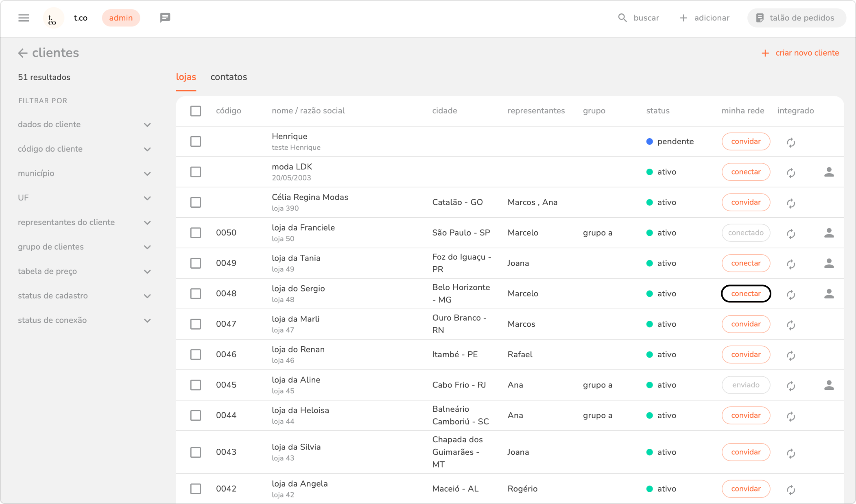Screen dimensions: 856x504
Task: Expand the tabela de preço filter
Action: click(x=147, y=272)
